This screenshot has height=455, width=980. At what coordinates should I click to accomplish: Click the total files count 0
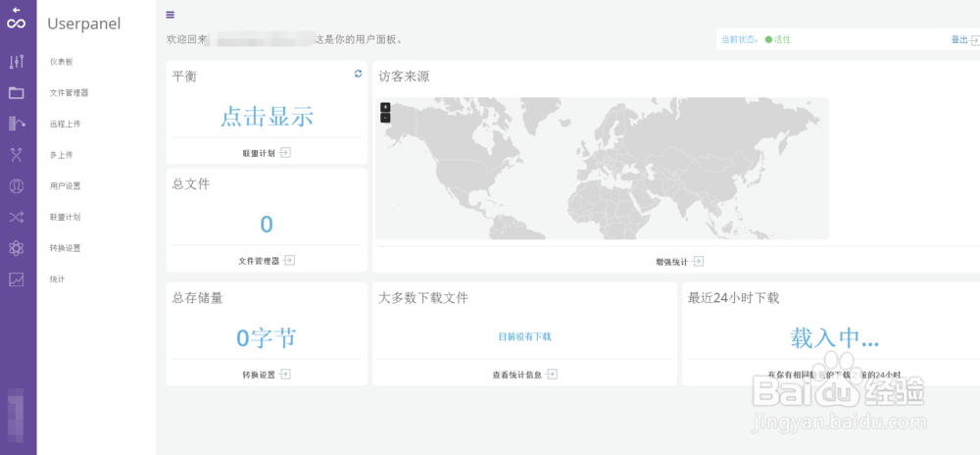(x=267, y=225)
